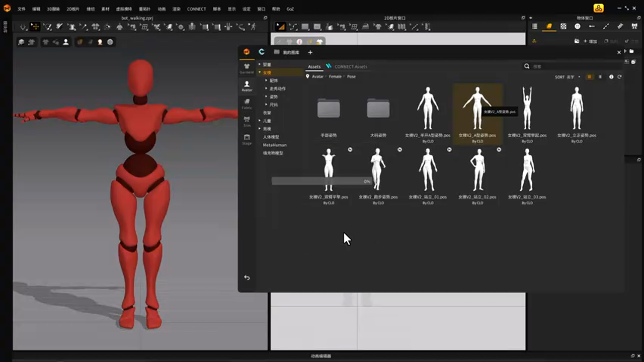Click Female in the breadcrumb path
This screenshot has width=644, height=362.
[x=335, y=76]
